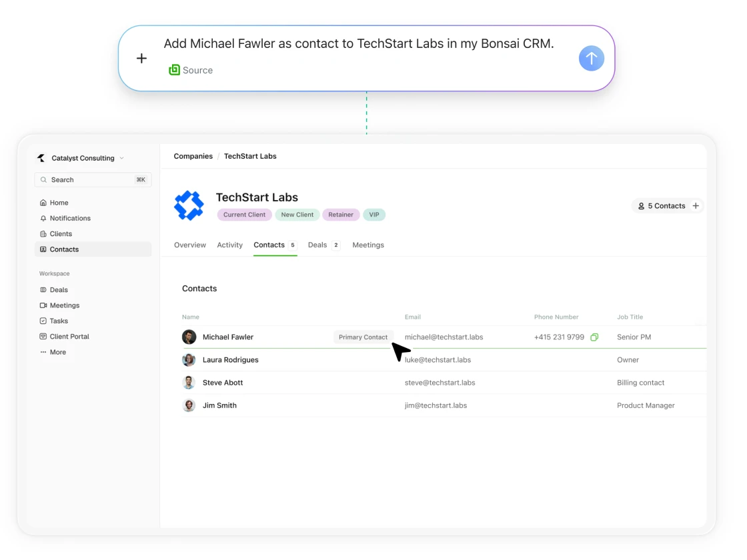This screenshot has height=560, width=747.
Task: Click the Current Client tag
Action: coord(244,215)
